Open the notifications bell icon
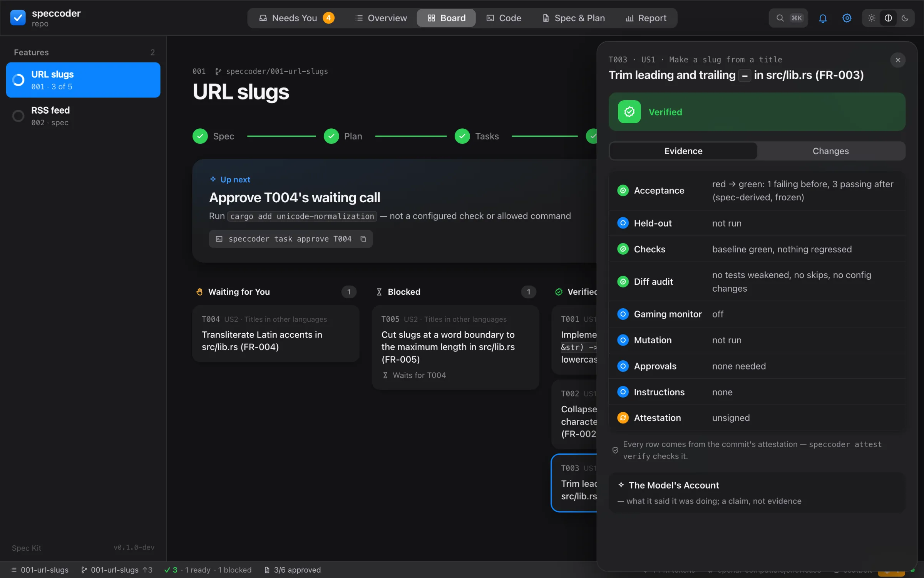924x578 pixels. tap(823, 18)
